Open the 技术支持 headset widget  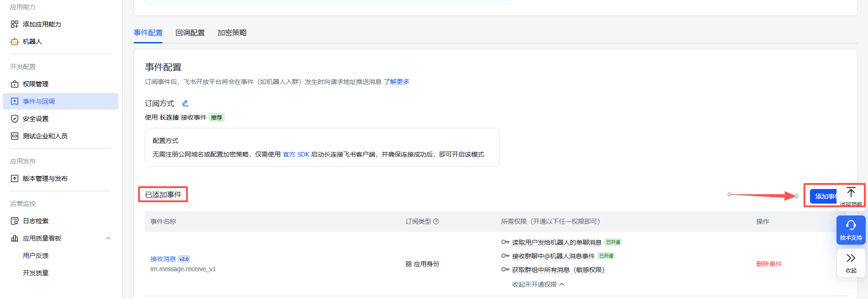(851, 230)
